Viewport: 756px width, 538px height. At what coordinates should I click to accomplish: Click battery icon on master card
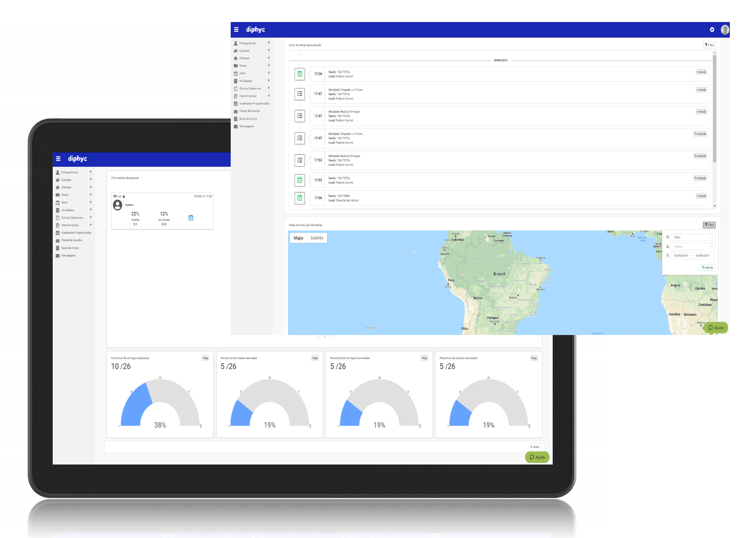click(115, 196)
